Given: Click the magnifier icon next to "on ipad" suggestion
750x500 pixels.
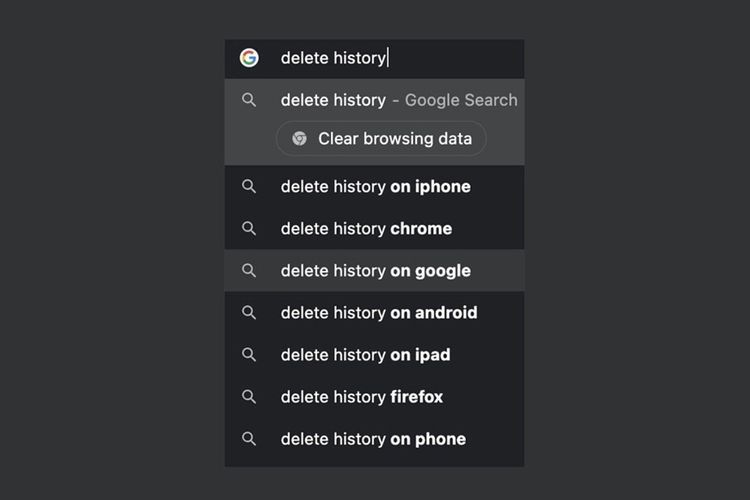Looking at the screenshot, I should [x=249, y=354].
